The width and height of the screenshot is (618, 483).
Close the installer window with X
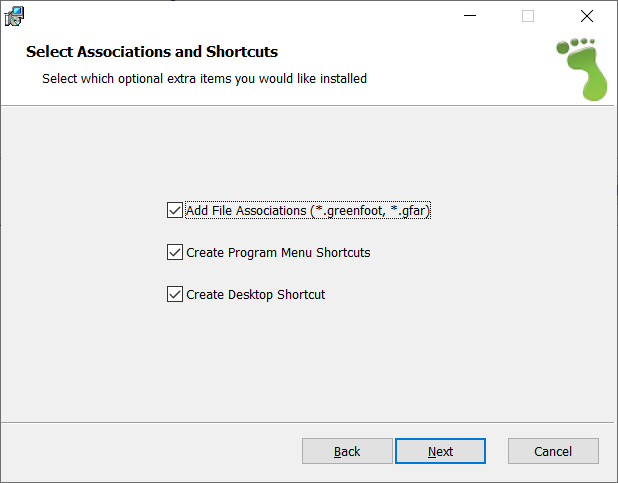587,16
